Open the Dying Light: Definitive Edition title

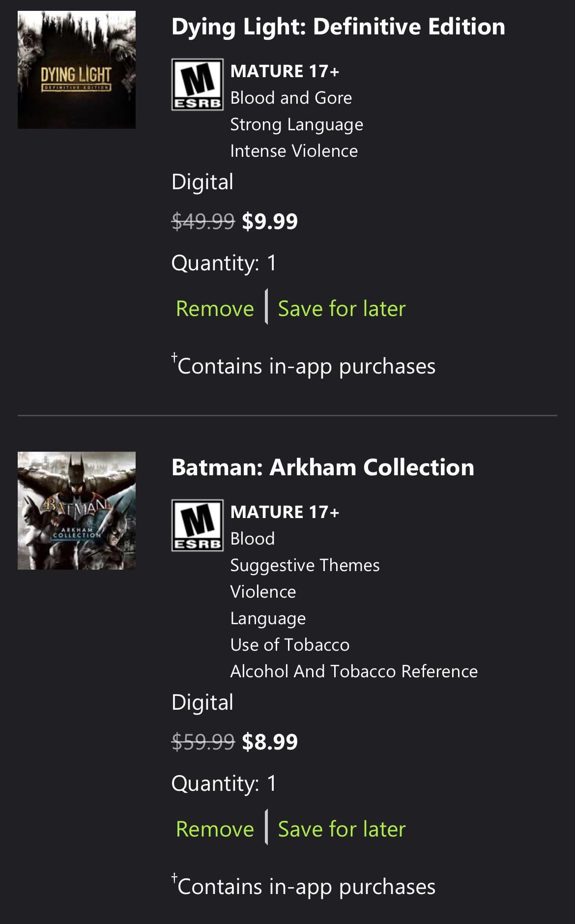click(338, 27)
